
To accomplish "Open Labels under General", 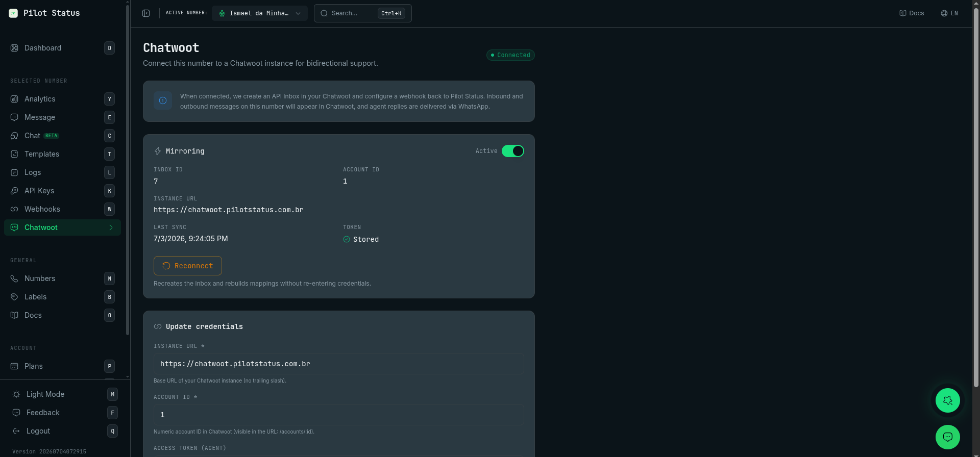I will (62, 297).
